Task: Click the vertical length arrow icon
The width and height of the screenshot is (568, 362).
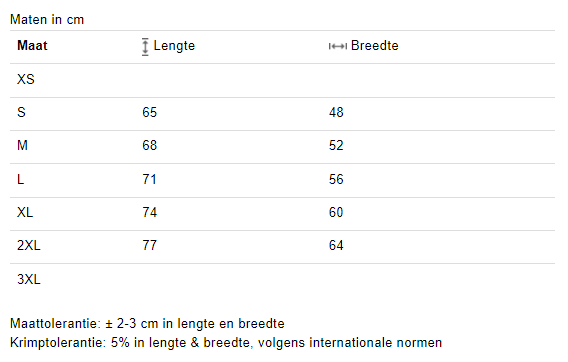Action: 145,47
